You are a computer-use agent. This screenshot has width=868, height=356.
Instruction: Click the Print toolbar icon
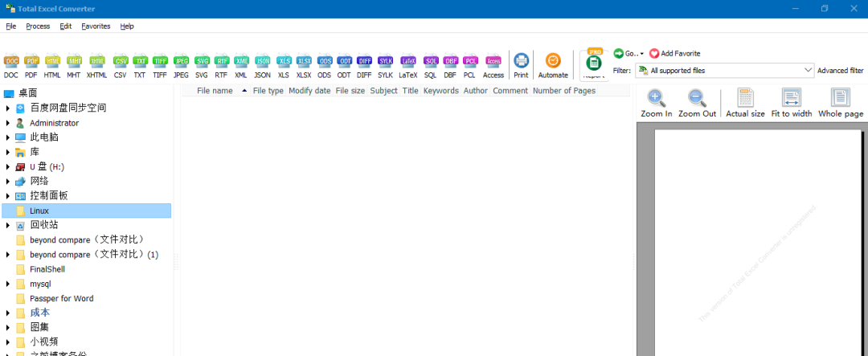[521, 67]
